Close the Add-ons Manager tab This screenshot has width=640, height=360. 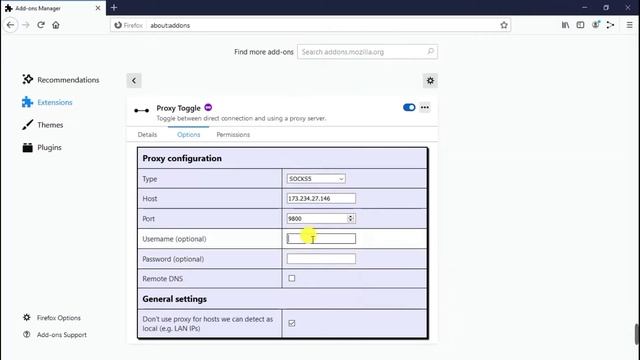(x=98, y=8)
